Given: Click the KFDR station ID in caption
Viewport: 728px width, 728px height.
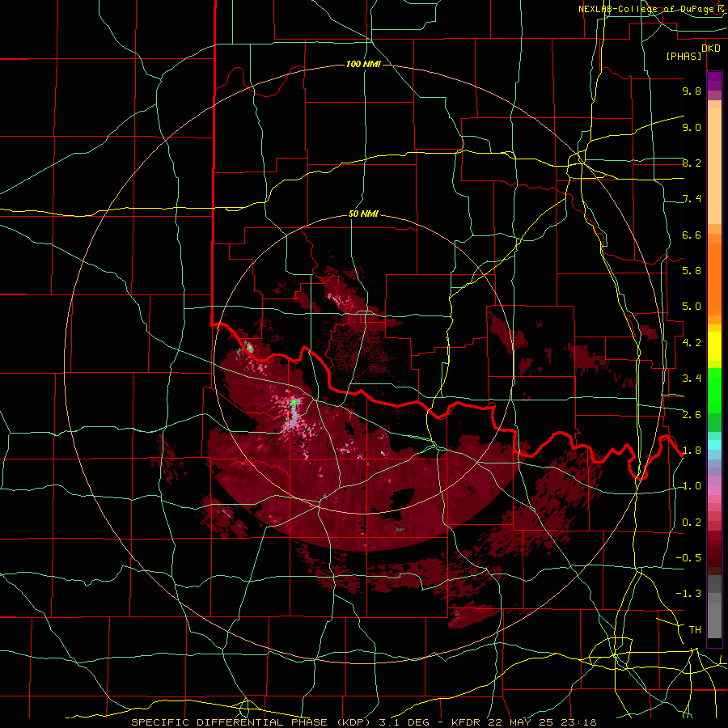Looking at the screenshot, I should pos(467,722).
